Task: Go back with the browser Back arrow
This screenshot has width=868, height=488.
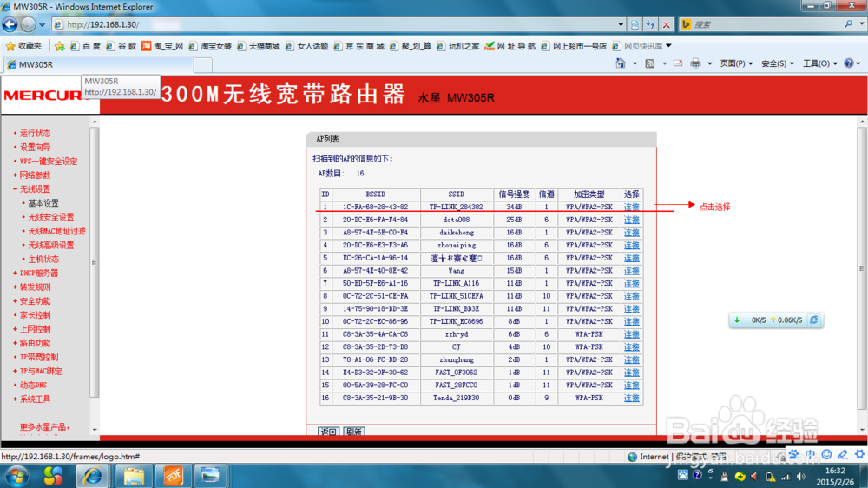Action: [10, 24]
